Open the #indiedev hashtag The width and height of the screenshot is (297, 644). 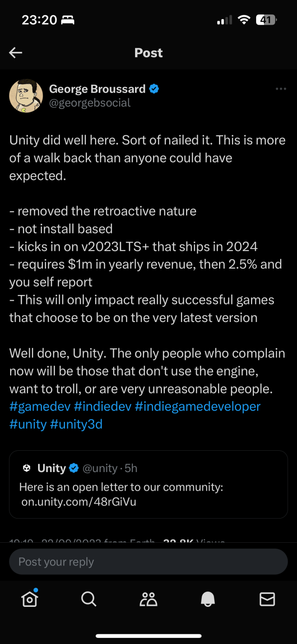pyautogui.click(x=102, y=407)
